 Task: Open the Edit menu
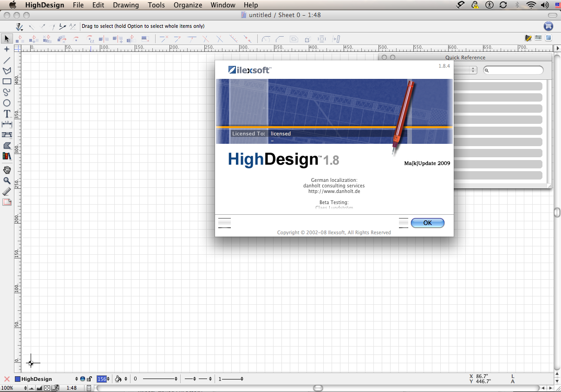tap(98, 5)
